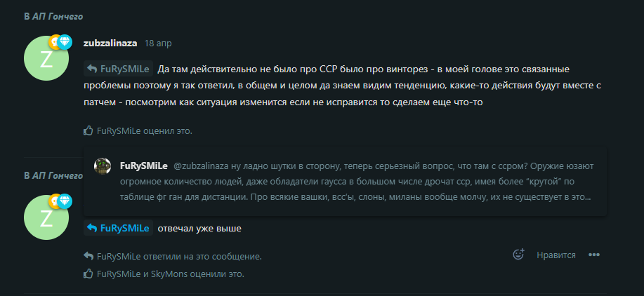The width and height of the screenshot is (644, 296).
Task: Click the reply arrow icon before ответили line
Action: coord(88,256)
